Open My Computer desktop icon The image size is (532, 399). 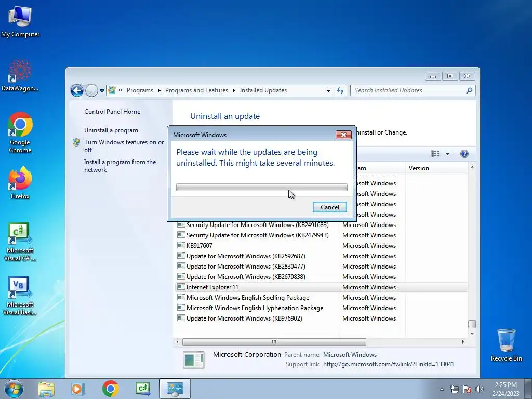(x=20, y=21)
